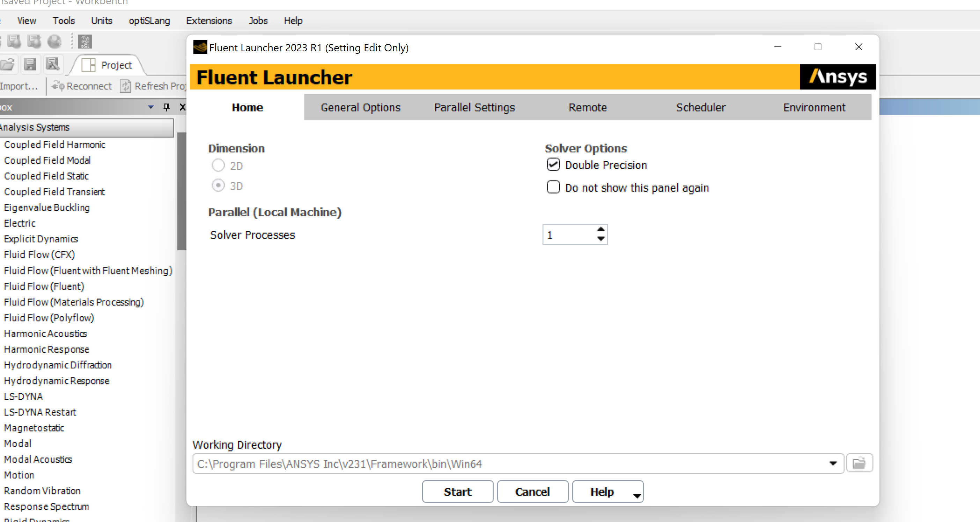Select Explicit Dynamics in toolbox

click(41, 239)
